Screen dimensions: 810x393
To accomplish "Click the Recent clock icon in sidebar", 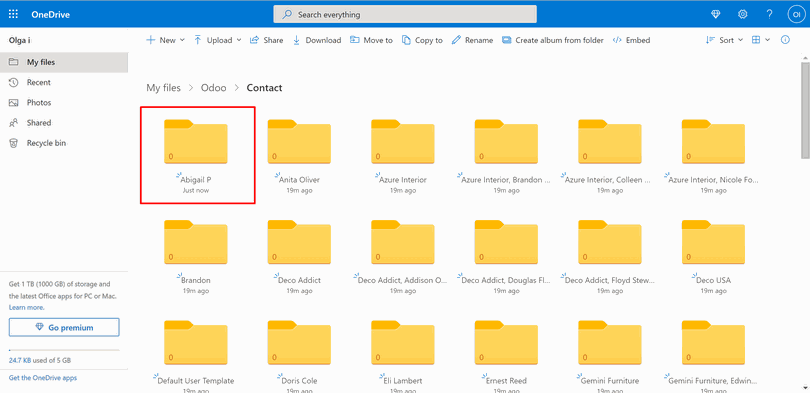I will [14, 82].
